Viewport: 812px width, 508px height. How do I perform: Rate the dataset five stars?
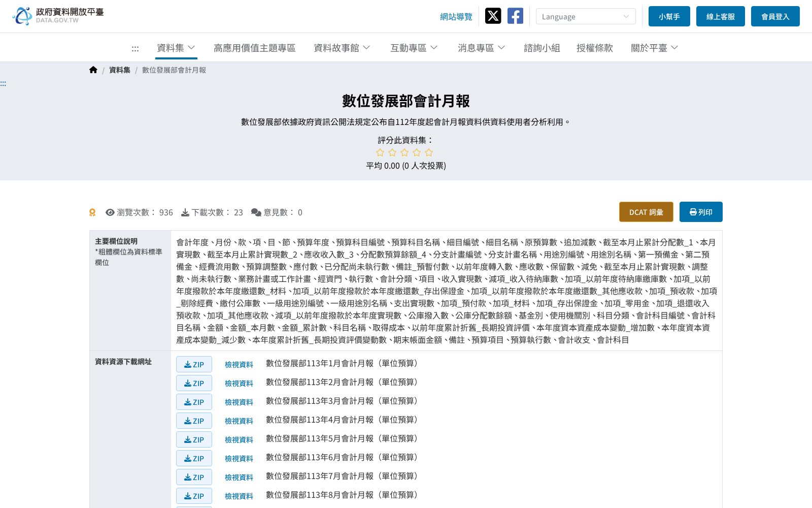tap(429, 152)
